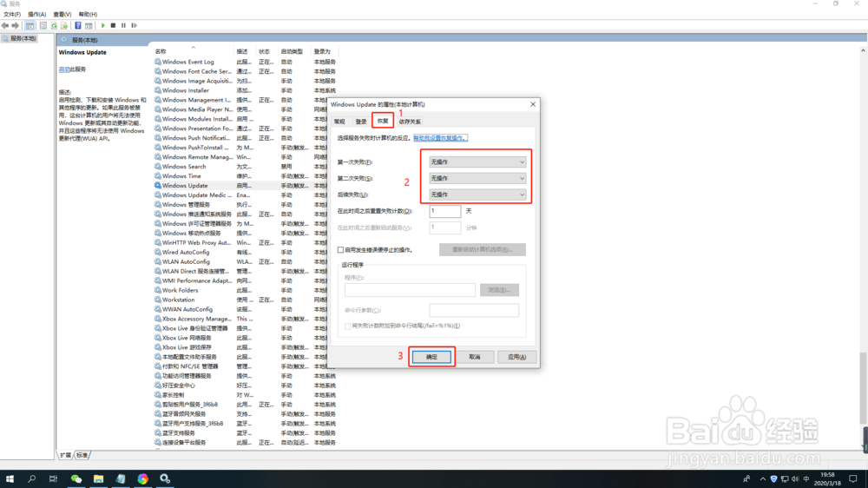868x488 pixels.
Task: Close the Windows Update properties dialog
Action: (x=533, y=104)
